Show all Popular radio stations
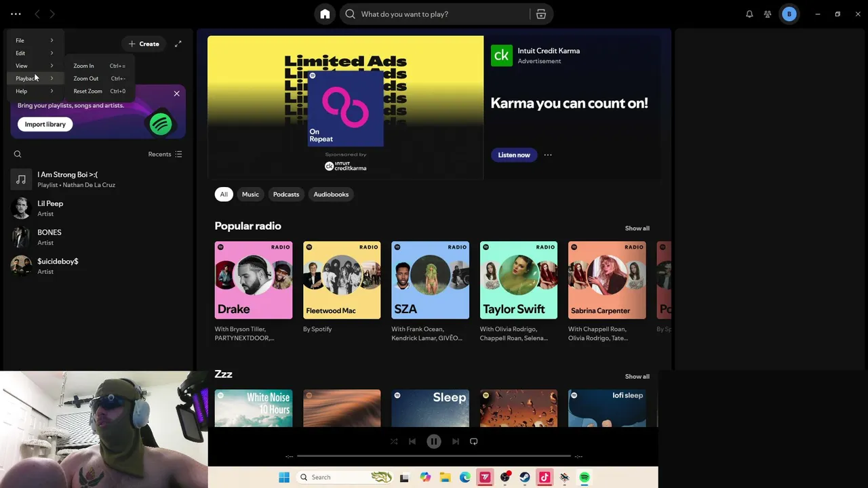 coord(637,228)
